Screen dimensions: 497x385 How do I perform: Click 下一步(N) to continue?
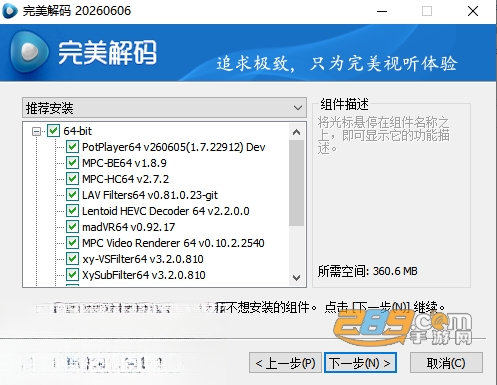point(360,363)
